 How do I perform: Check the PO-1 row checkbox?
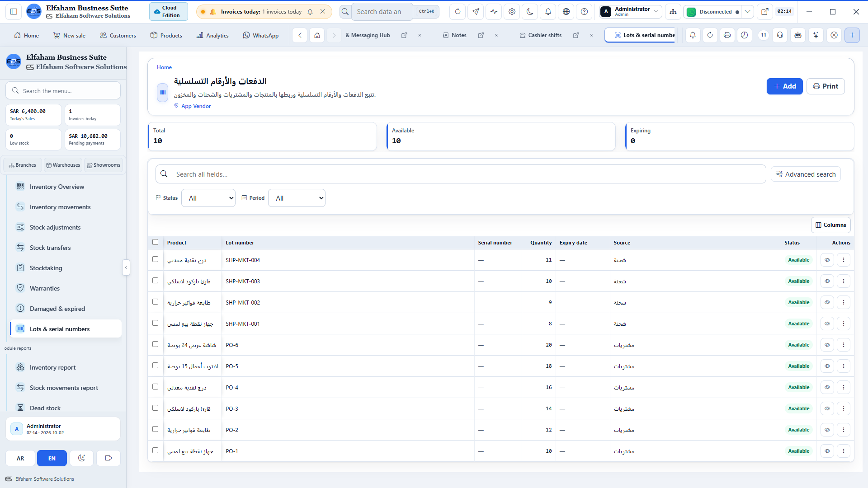tap(156, 450)
